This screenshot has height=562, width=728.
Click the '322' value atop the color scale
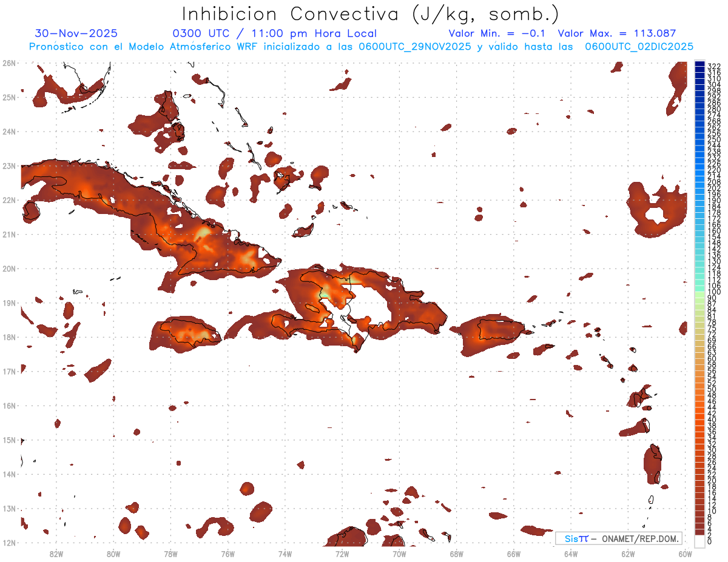(714, 66)
